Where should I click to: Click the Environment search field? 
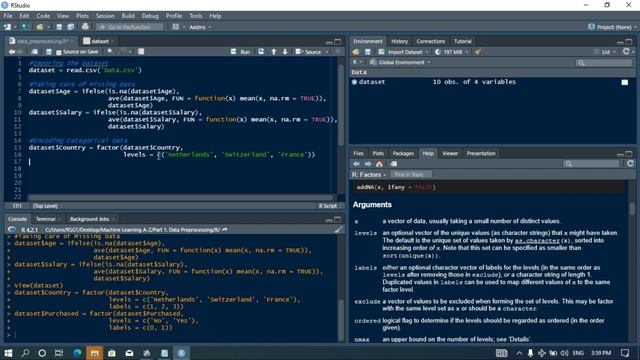tap(604, 62)
